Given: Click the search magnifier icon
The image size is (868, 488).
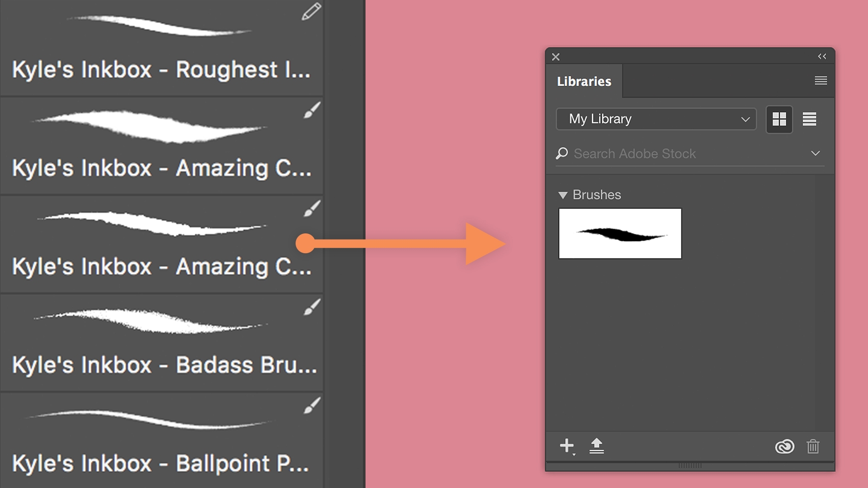Looking at the screenshot, I should click(562, 153).
